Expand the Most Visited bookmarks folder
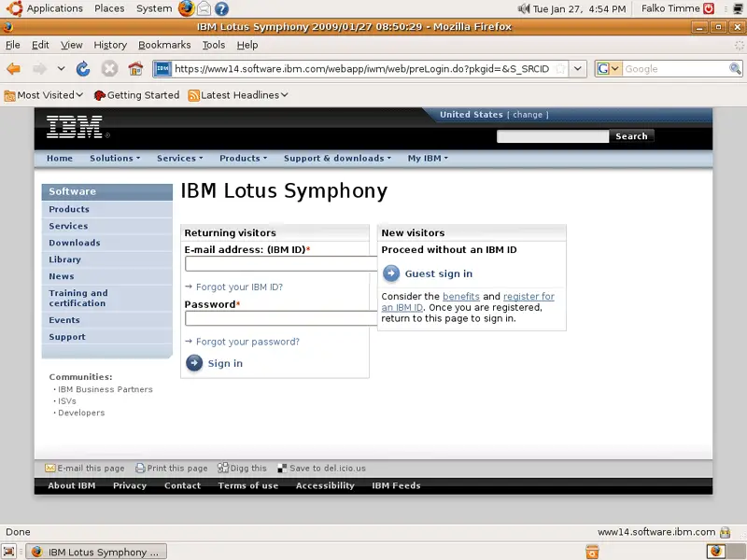 point(44,95)
